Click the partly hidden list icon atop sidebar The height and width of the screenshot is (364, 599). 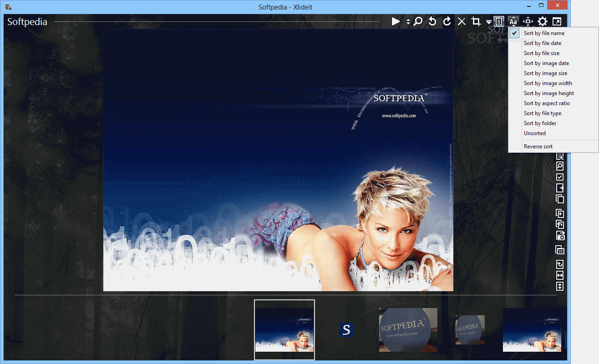click(560, 157)
